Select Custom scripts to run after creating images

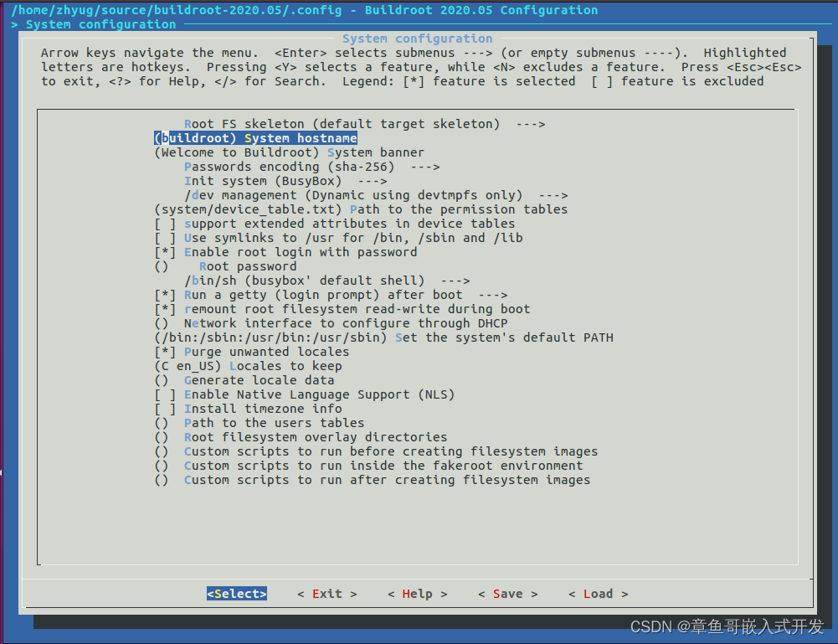[372, 480]
